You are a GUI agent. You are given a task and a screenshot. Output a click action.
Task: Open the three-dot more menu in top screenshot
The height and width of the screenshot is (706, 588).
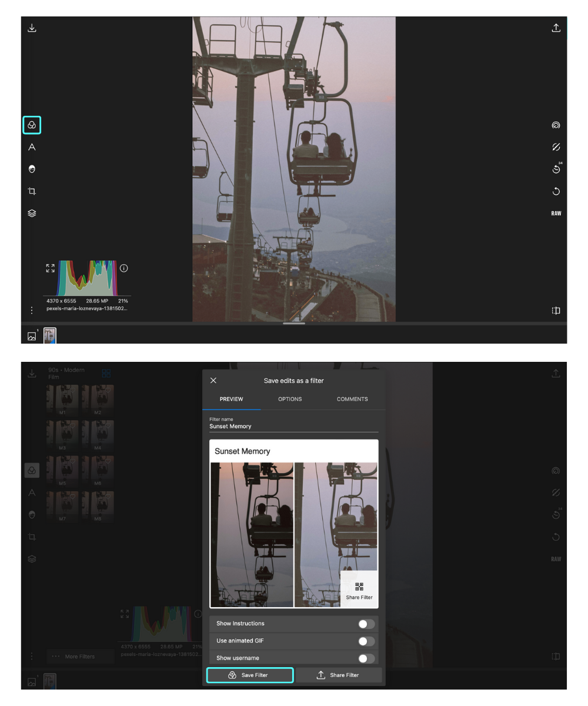click(32, 310)
